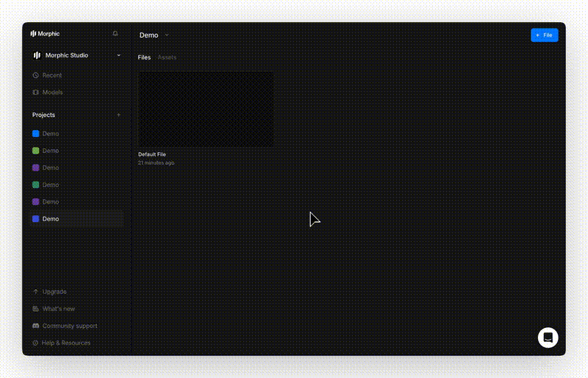This screenshot has height=378, width=588.
Task: Open the chat support bubble
Action: coord(548,338)
